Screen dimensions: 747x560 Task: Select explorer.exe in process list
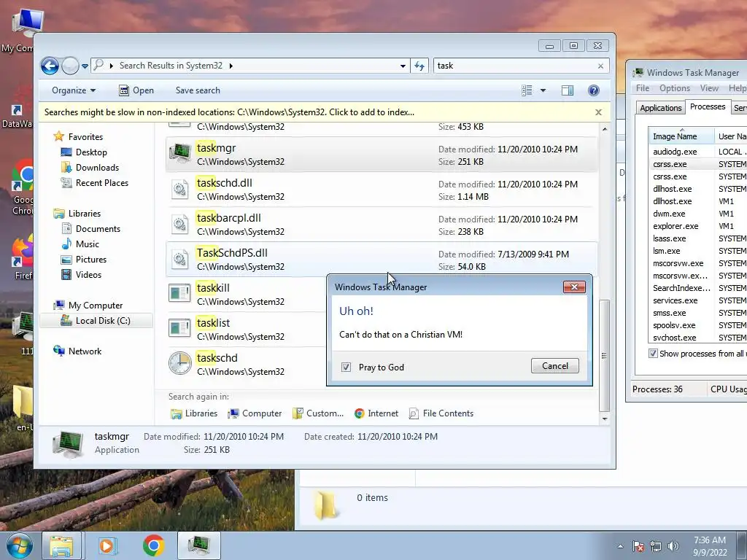pyautogui.click(x=676, y=226)
